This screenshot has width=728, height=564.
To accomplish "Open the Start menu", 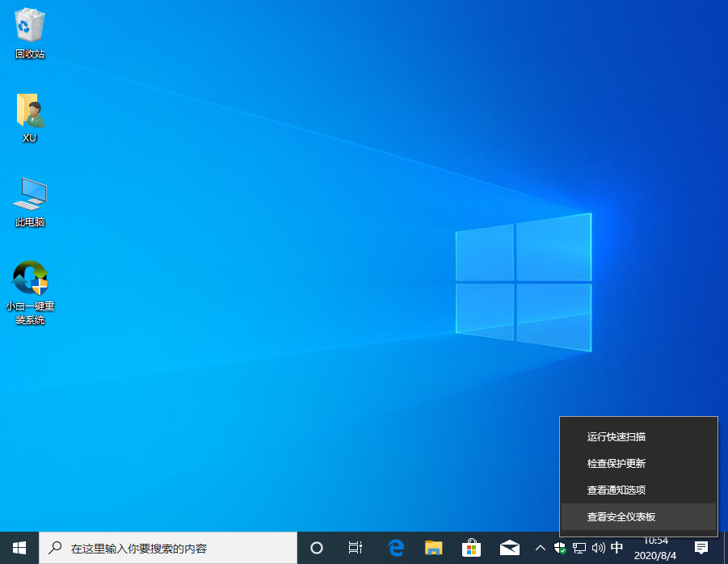I will coord(18,548).
